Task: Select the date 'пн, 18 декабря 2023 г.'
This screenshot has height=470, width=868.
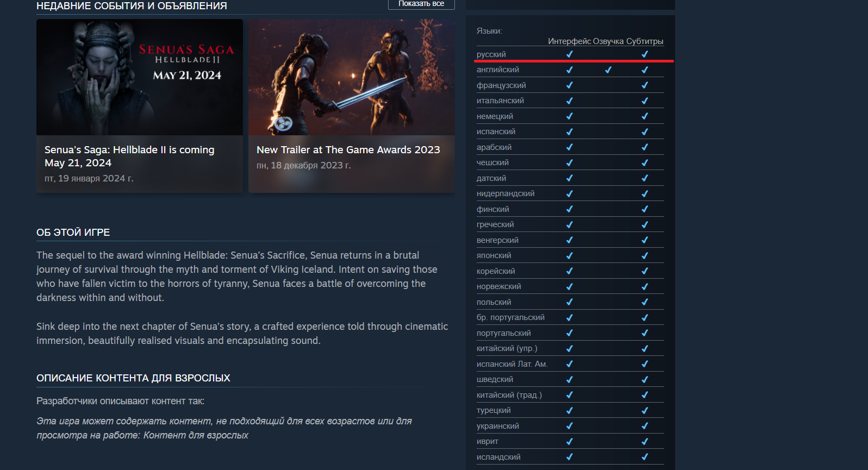Action: tap(304, 165)
